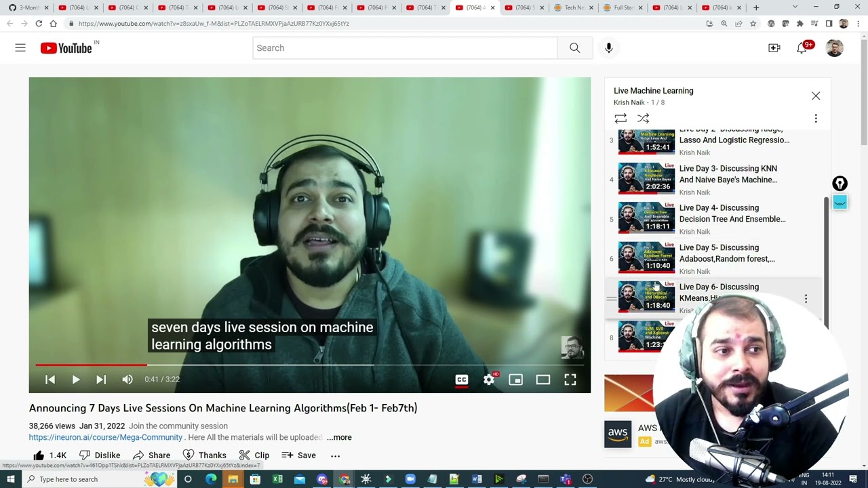Open the YouTube hamburger guide menu
The height and width of the screenshot is (488, 868).
pos(20,48)
